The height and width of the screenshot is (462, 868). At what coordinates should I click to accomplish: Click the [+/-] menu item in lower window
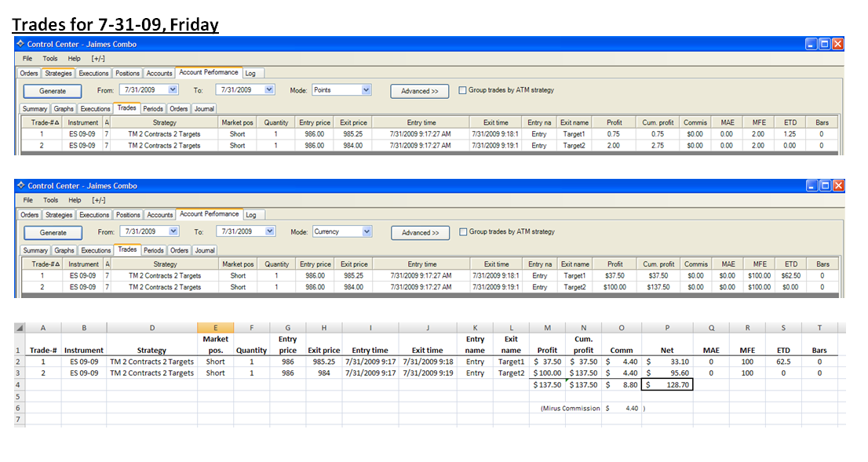(99, 200)
